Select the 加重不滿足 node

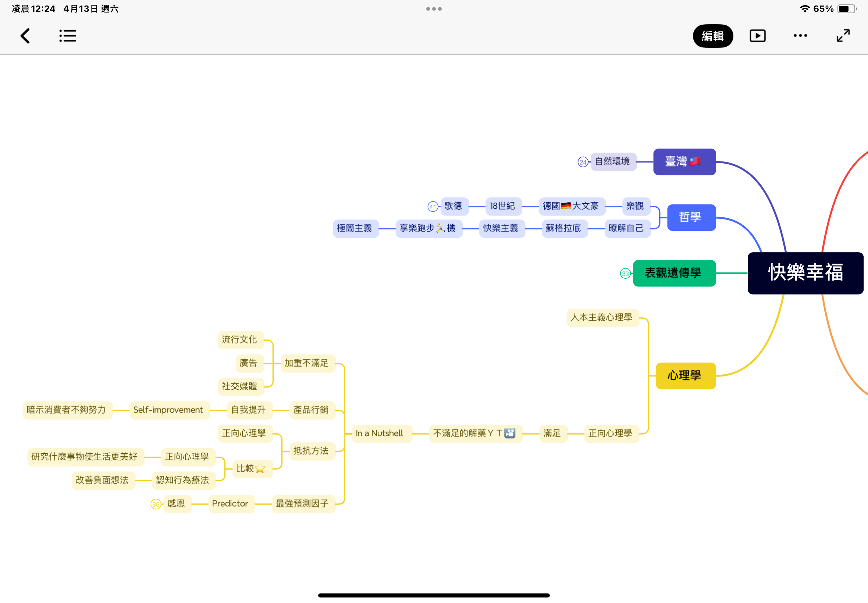[307, 364]
